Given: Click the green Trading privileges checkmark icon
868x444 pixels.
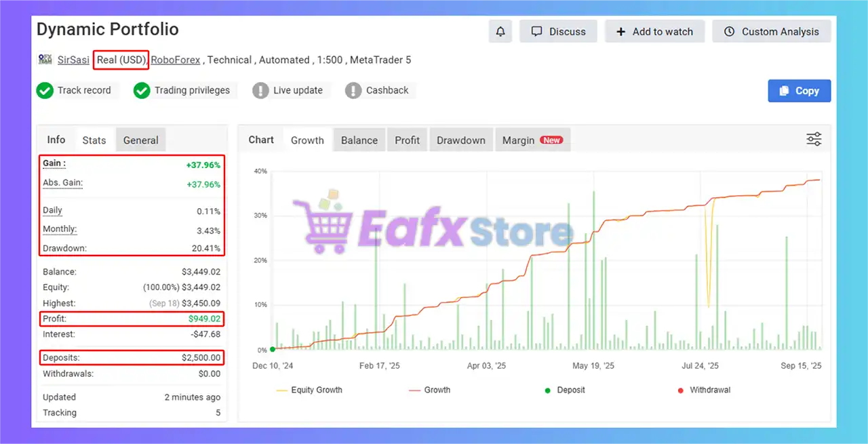Looking at the screenshot, I should (142, 90).
